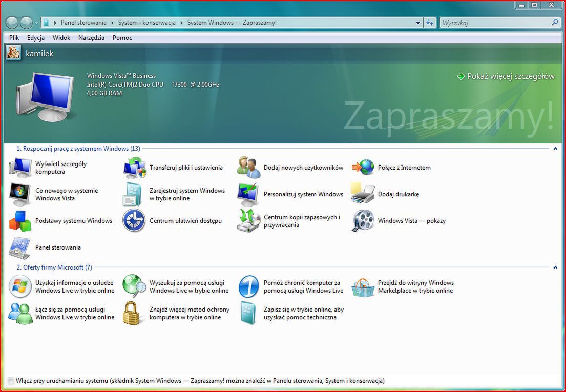Screen dimensions: 566x392
Task: Open the Windows Marketplace basket icon
Action: point(363,287)
